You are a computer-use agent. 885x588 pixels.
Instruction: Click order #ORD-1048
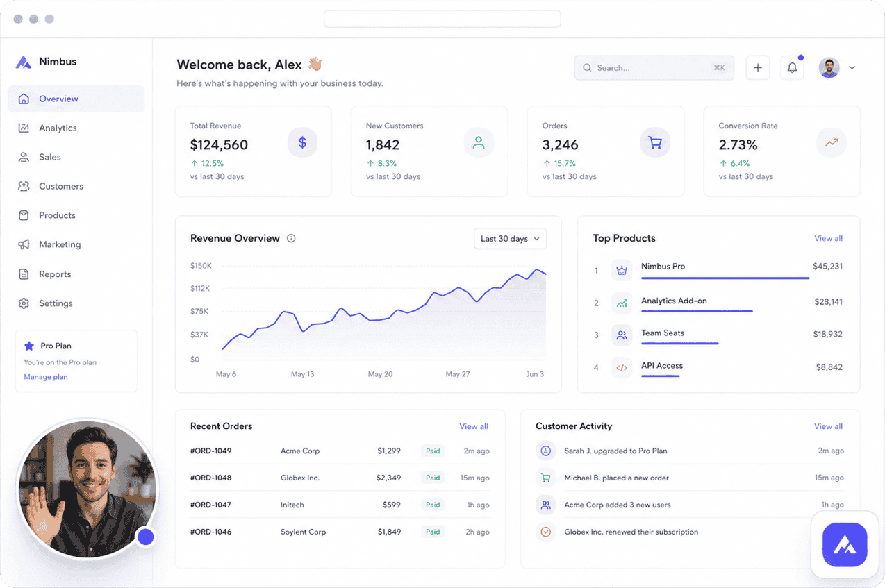(210, 478)
